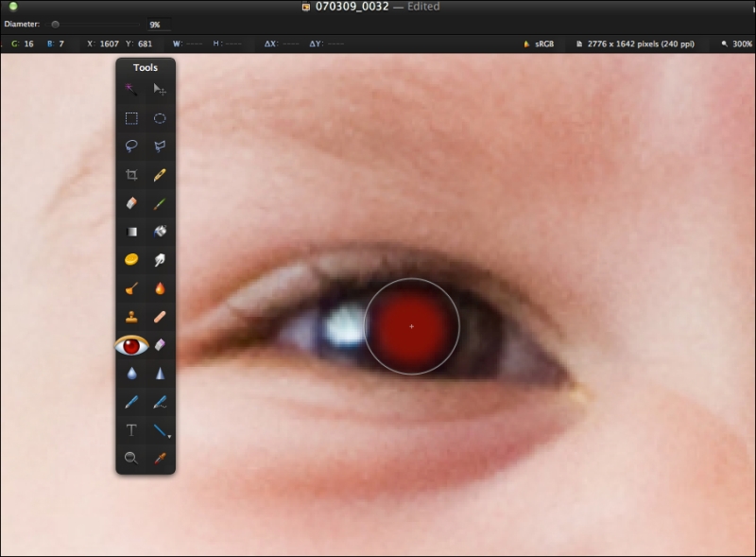Screen dimensions: 756x557
Task: Select the Eyedropper tool
Action: [x=160, y=458]
